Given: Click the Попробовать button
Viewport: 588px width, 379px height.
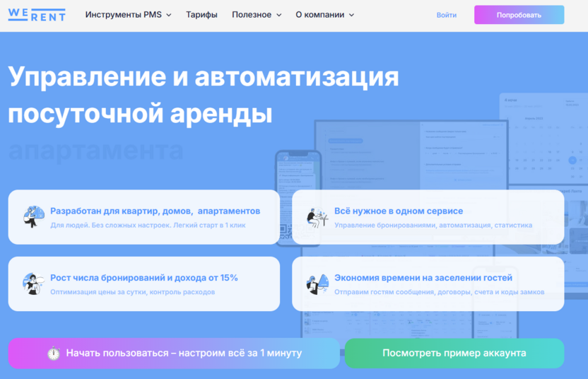Looking at the screenshot, I should coord(519,15).
